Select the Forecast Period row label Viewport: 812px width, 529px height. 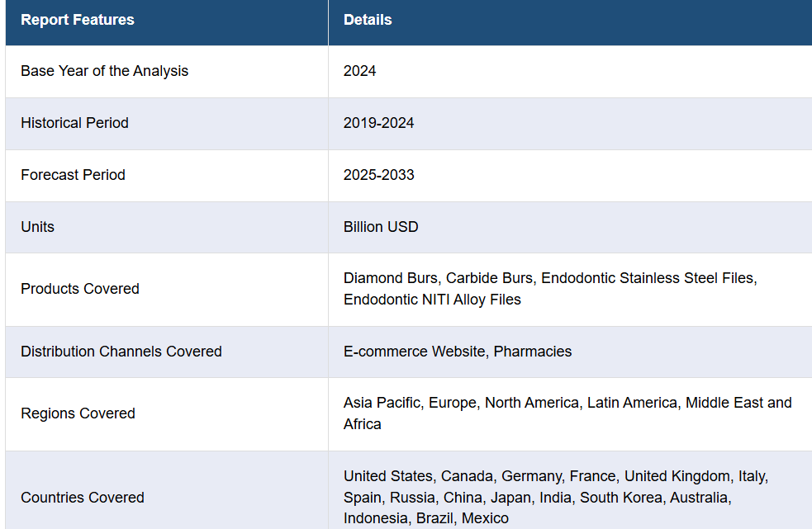tap(73, 174)
